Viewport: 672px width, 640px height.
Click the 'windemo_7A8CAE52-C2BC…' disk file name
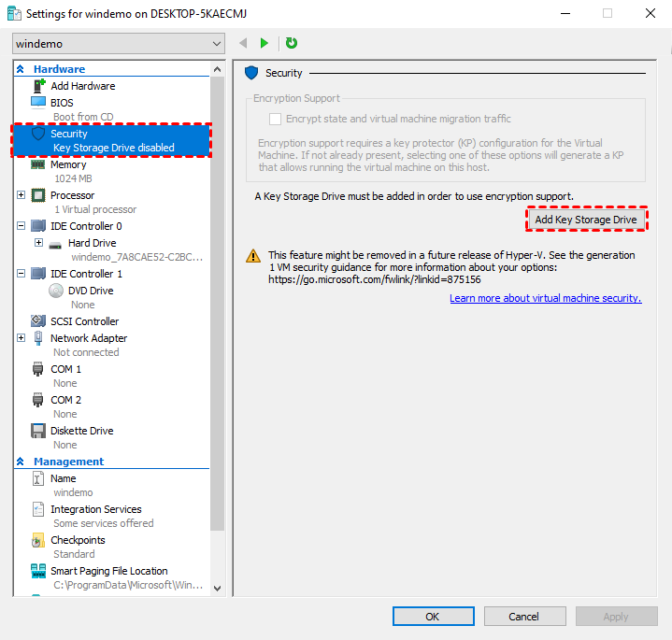(x=137, y=257)
